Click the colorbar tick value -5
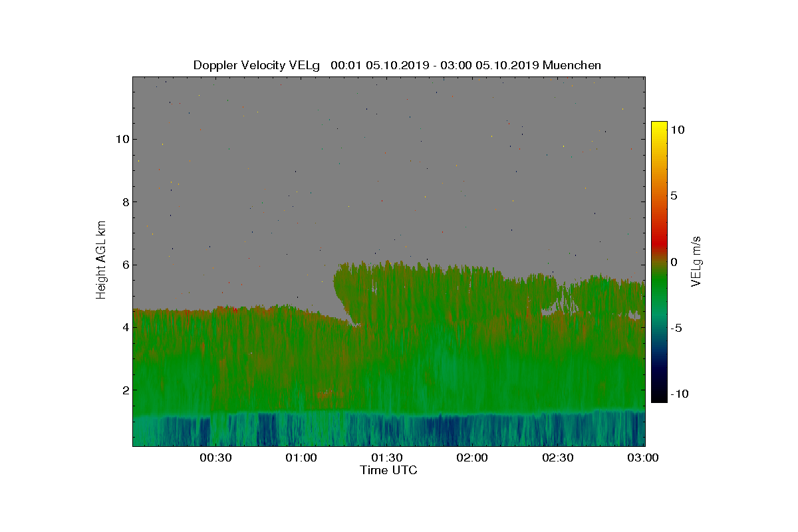 coord(676,328)
